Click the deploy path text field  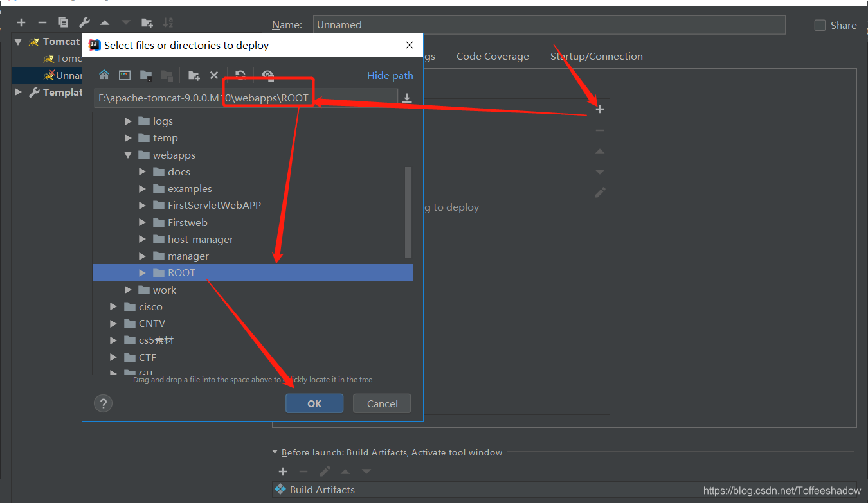[x=246, y=98]
